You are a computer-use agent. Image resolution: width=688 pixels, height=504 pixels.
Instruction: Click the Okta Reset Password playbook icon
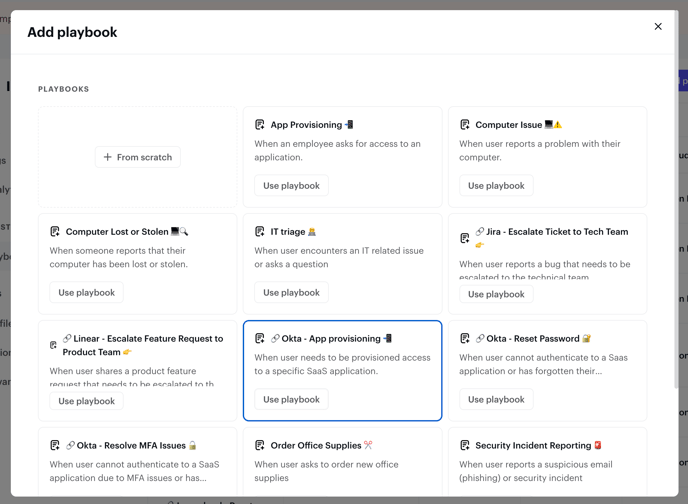click(465, 339)
